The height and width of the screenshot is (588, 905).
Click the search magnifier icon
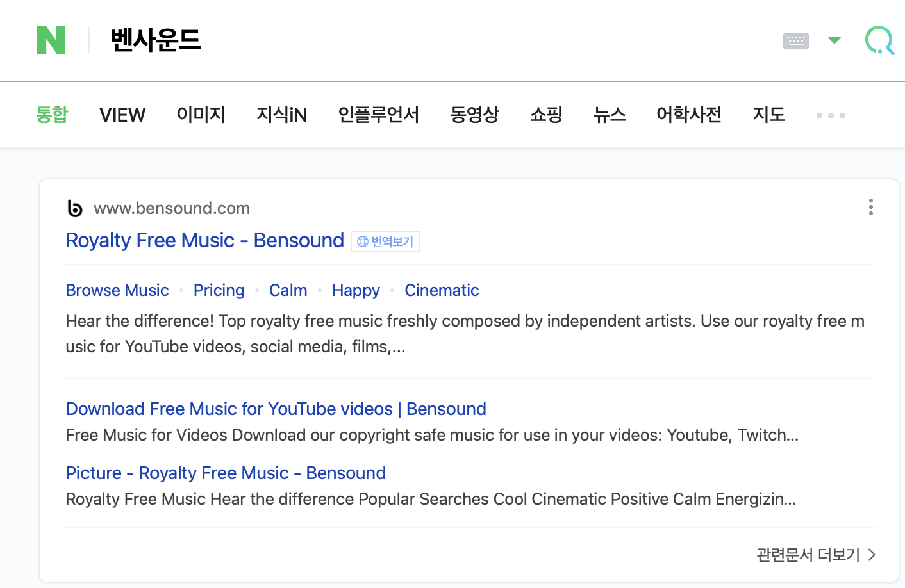879,40
